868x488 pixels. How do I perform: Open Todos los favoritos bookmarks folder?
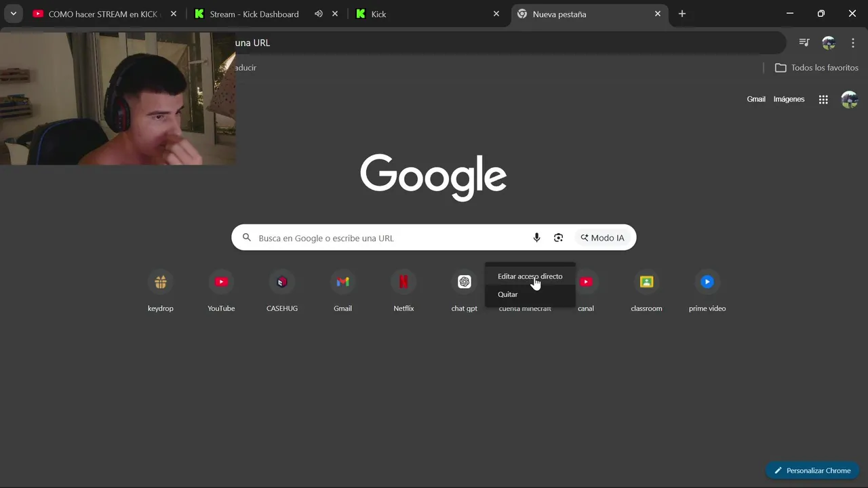pyautogui.click(x=816, y=68)
